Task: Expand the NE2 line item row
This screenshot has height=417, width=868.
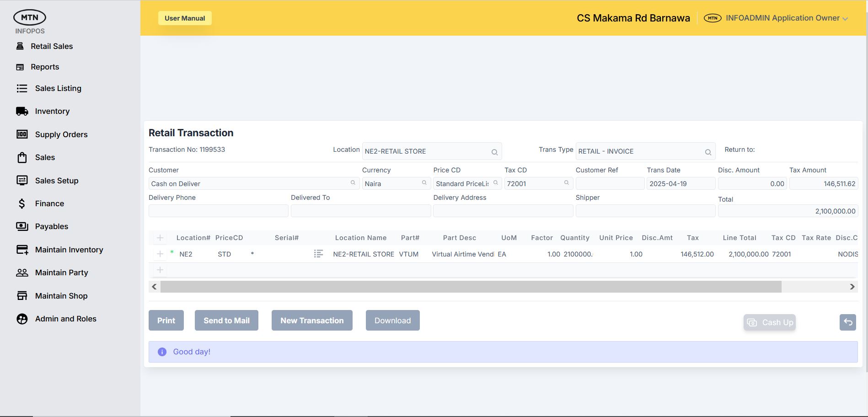Action: 160,254
